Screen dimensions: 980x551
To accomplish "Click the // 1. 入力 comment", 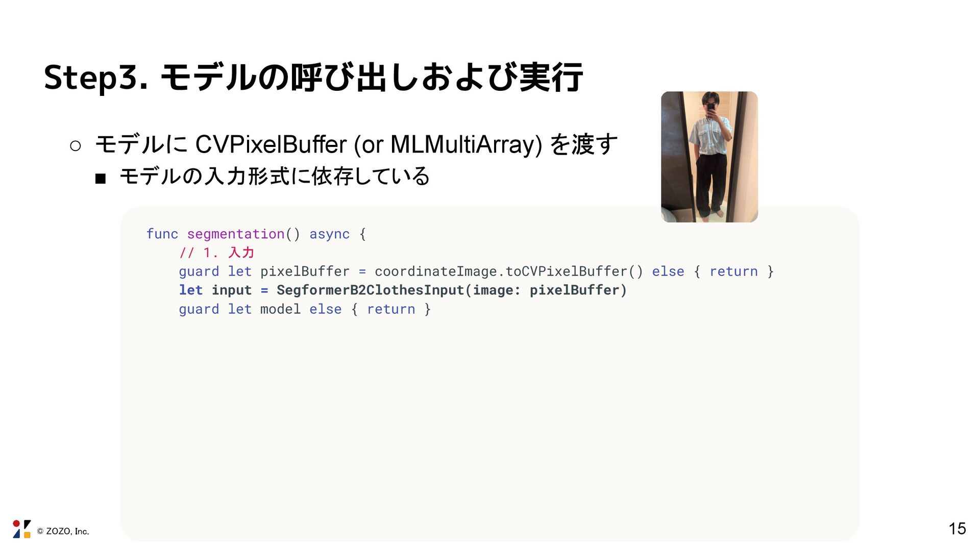I will coord(216,253).
